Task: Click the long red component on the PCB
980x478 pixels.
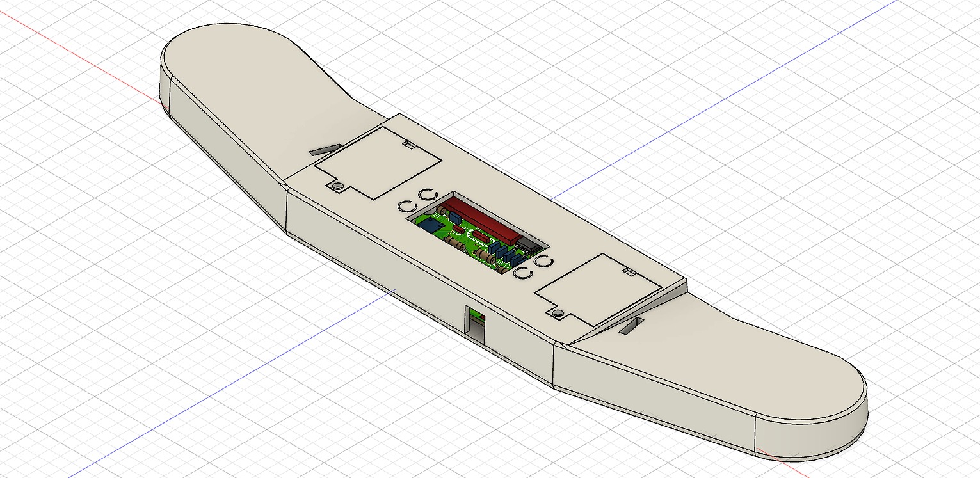Action: pos(480,218)
